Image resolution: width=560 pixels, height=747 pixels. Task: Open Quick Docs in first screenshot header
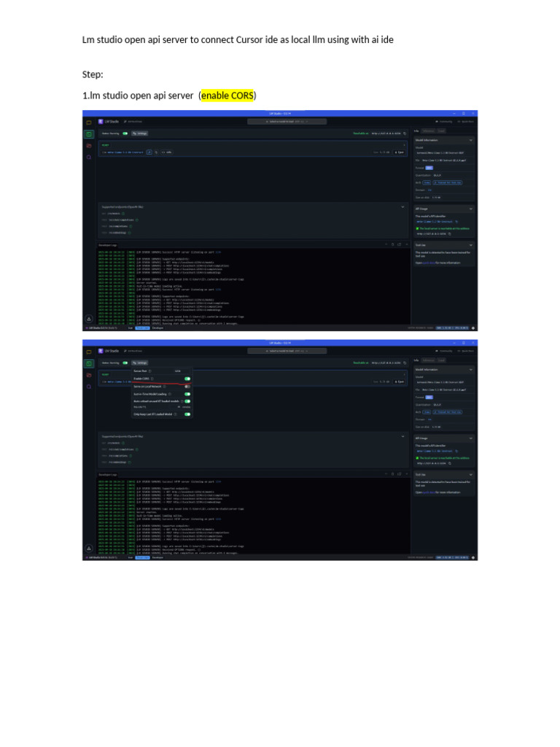tap(466, 122)
